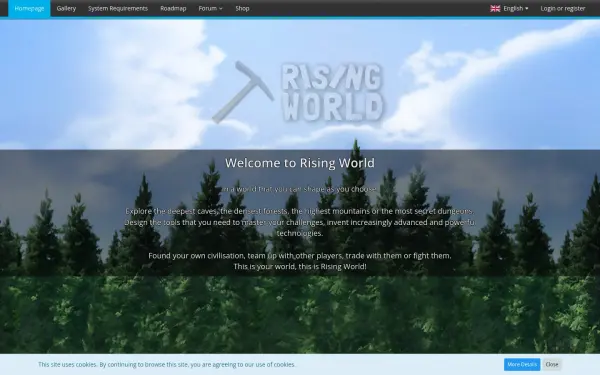The image size is (600, 375).
Task: Go to the Gallery page
Action: pyautogui.click(x=66, y=8)
